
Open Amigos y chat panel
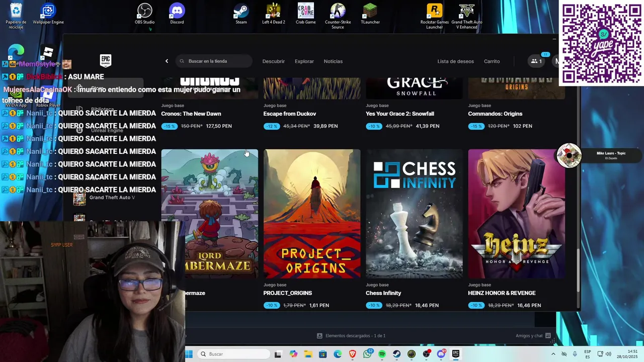pos(533,336)
